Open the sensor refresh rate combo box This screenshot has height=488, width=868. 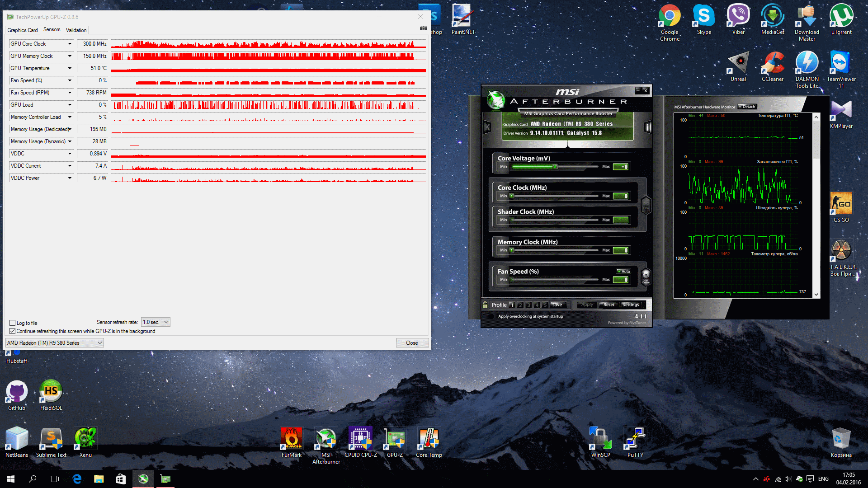pos(156,322)
